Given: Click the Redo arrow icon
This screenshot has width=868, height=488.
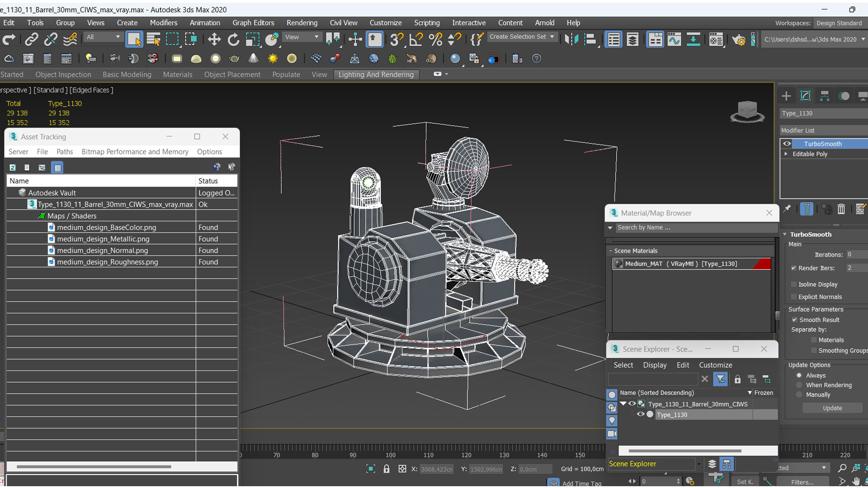Looking at the screenshot, I should coord(9,40).
